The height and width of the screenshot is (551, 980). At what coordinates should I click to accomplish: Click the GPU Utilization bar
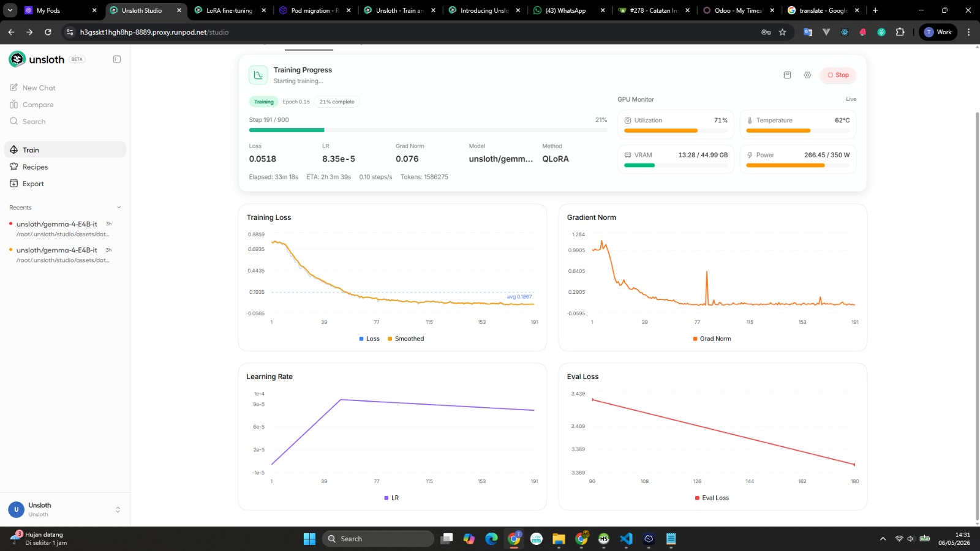coord(676,130)
